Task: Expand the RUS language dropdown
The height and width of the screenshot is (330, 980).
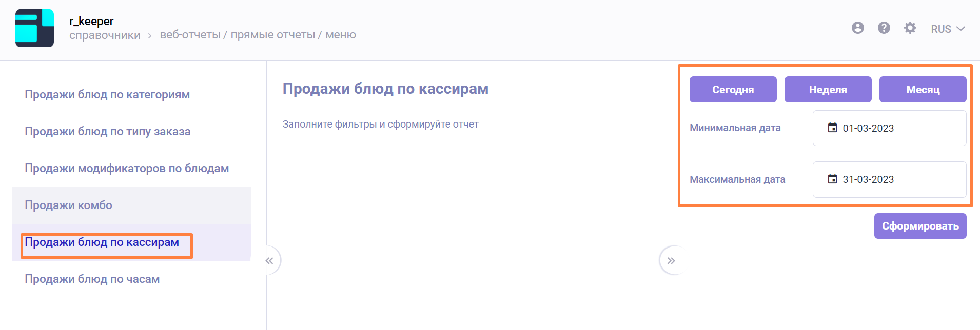Action: coord(948,29)
